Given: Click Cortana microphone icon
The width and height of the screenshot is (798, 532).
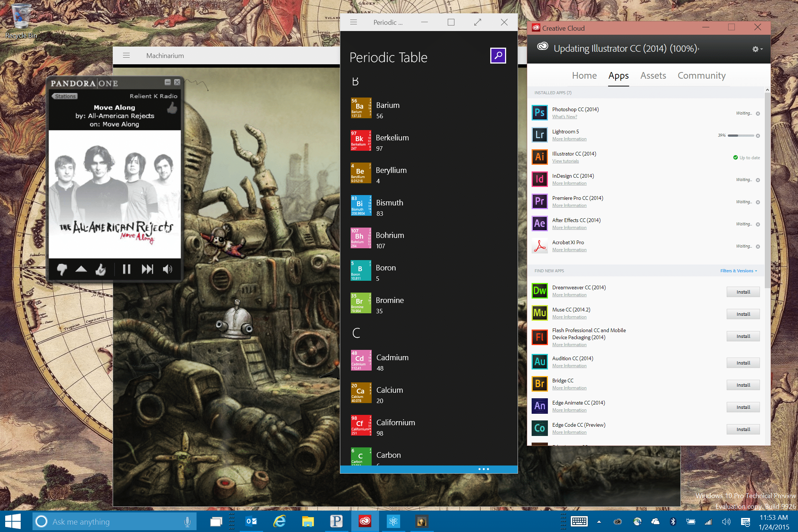Looking at the screenshot, I should tap(187, 522).
